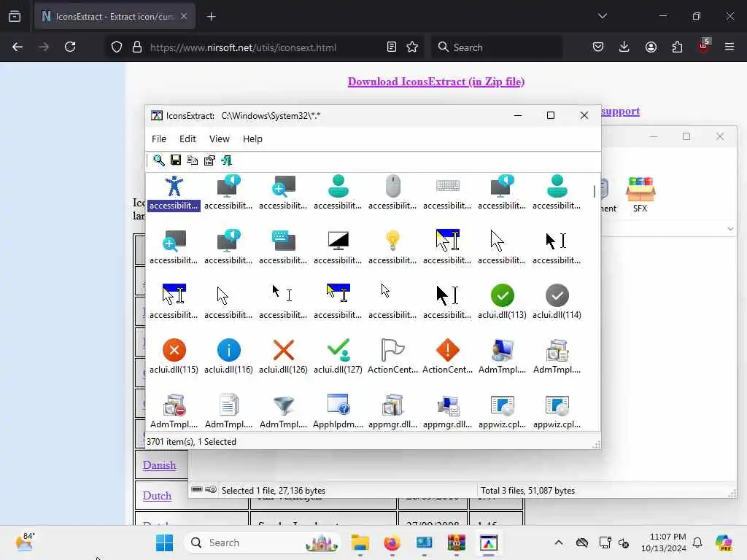Viewport: 747px width, 560px height.
Task: Select the first appmgr.dll icon
Action: 393,405
